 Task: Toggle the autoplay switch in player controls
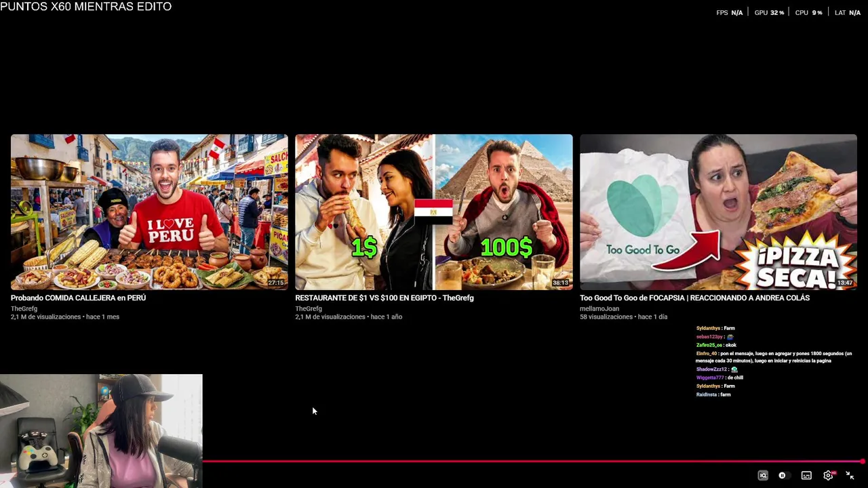(x=784, y=476)
